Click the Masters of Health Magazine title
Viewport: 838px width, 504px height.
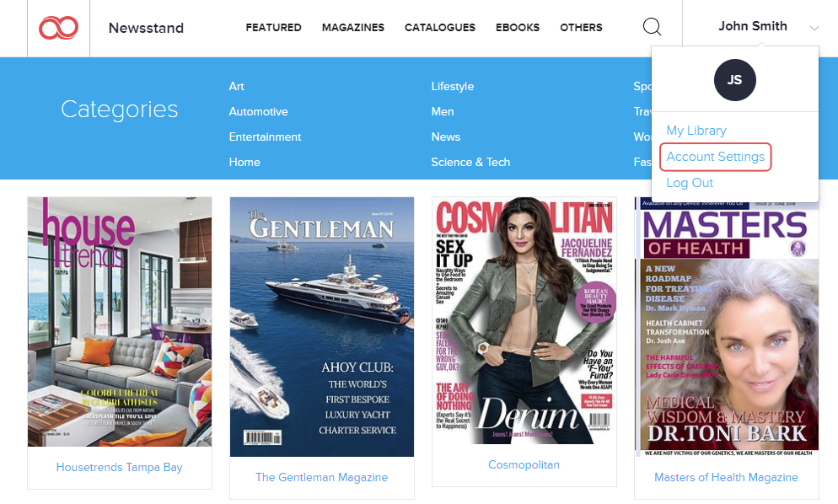coord(726,477)
